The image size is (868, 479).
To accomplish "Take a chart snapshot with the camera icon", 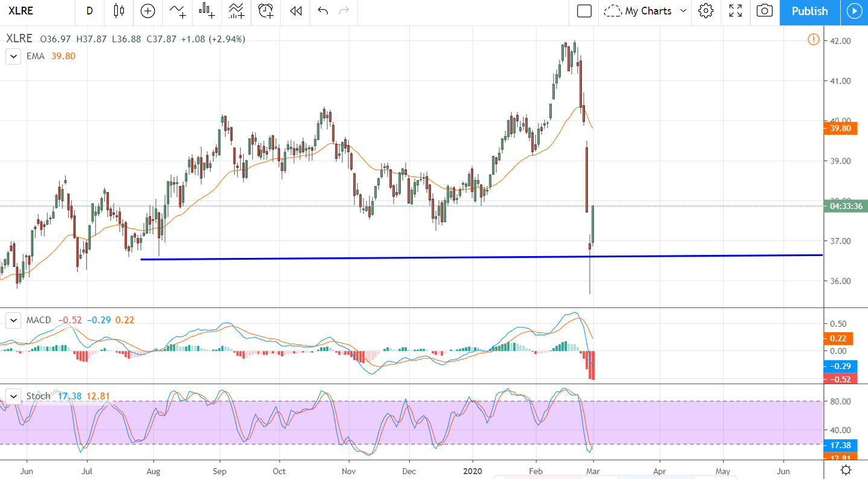I will coord(764,11).
